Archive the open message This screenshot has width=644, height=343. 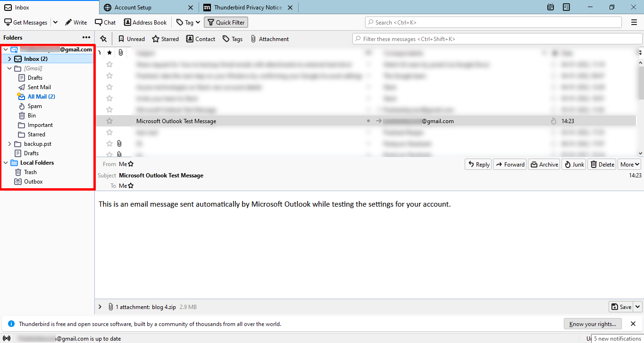(544, 164)
